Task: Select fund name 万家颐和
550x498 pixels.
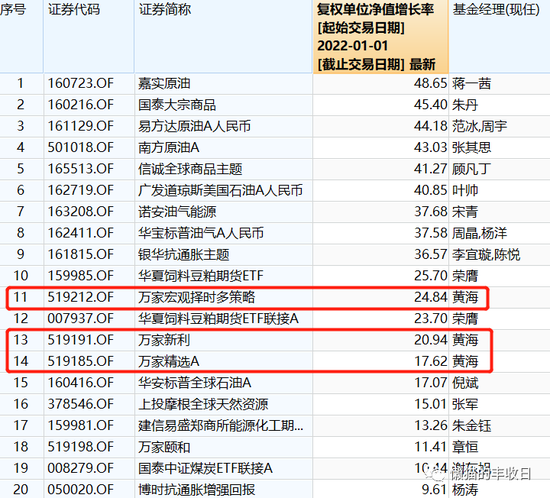Action: click(x=164, y=447)
